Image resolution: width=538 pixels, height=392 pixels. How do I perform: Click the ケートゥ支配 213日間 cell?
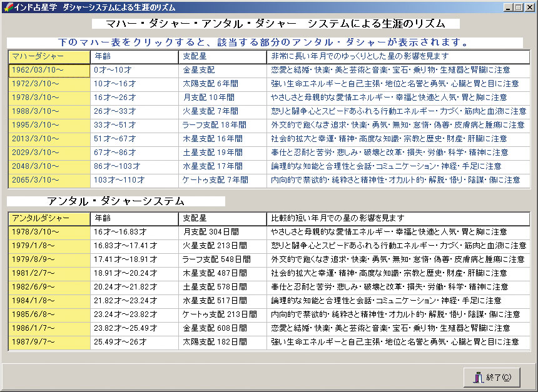[223, 315]
